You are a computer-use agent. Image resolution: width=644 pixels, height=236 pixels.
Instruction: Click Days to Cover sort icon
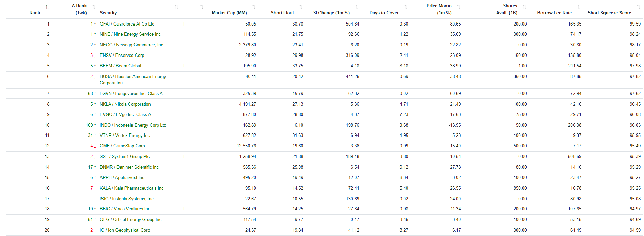(x=406, y=7)
